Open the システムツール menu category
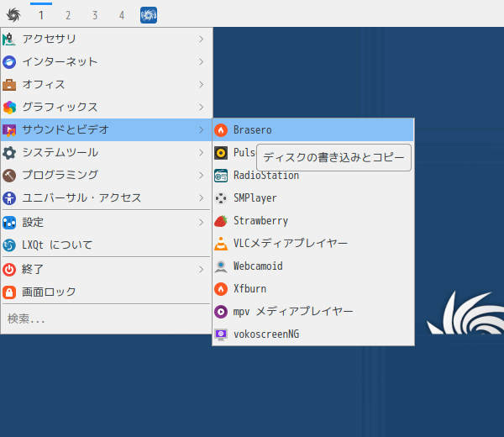The height and width of the screenshot is (437, 504). (x=107, y=152)
